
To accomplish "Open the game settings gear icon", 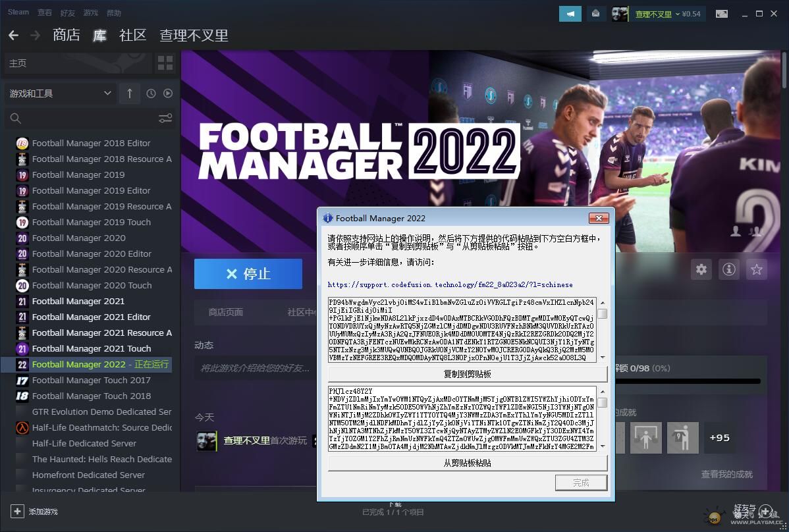I will click(701, 269).
